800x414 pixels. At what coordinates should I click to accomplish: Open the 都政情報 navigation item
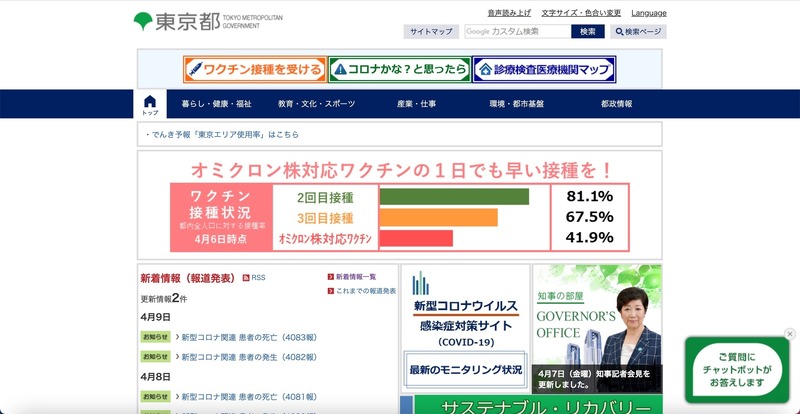point(616,104)
